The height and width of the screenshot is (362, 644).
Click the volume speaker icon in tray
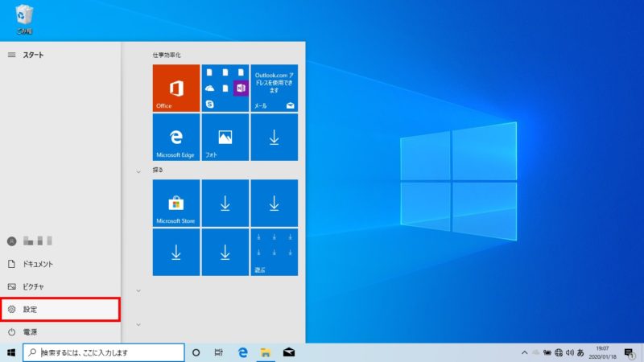(x=570, y=352)
